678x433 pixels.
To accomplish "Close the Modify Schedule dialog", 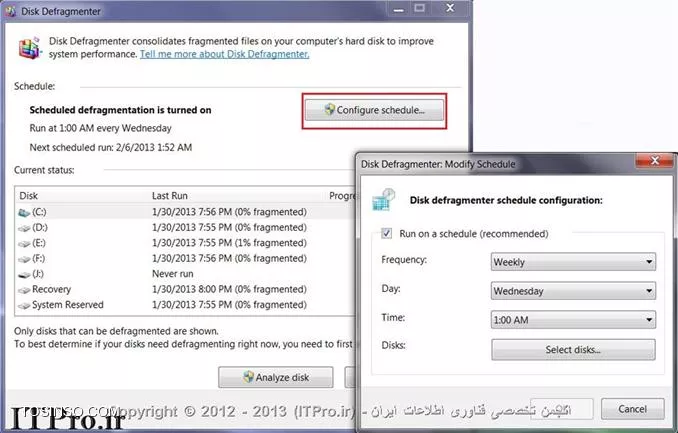I will (x=654, y=161).
